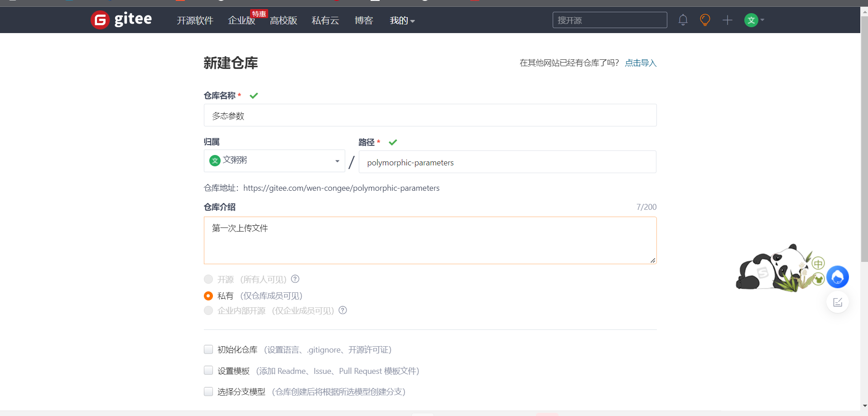
Task: Open the blue customer service floating icon
Action: (x=838, y=277)
